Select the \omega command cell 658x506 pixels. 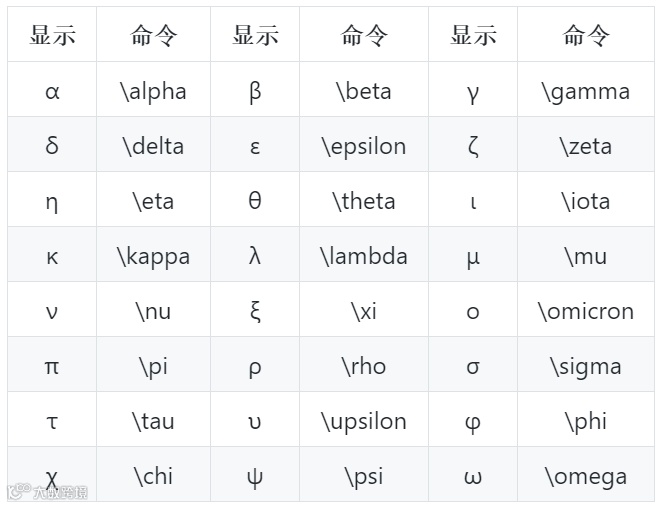coord(585,474)
